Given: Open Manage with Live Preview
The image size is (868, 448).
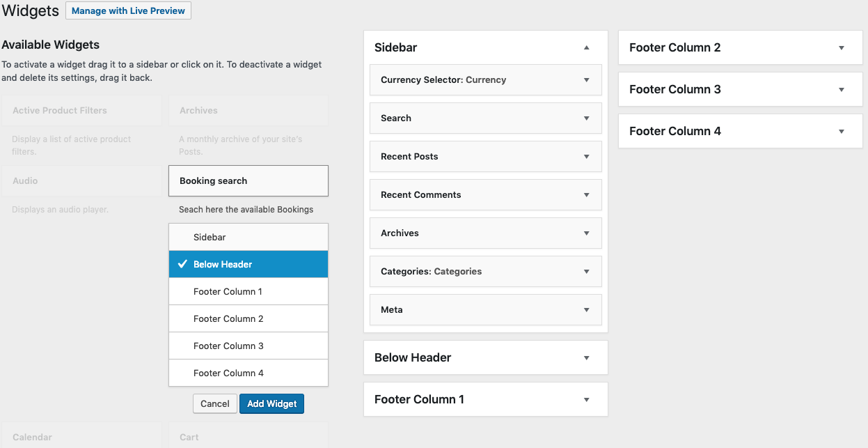Looking at the screenshot, I should coord(128,10).
